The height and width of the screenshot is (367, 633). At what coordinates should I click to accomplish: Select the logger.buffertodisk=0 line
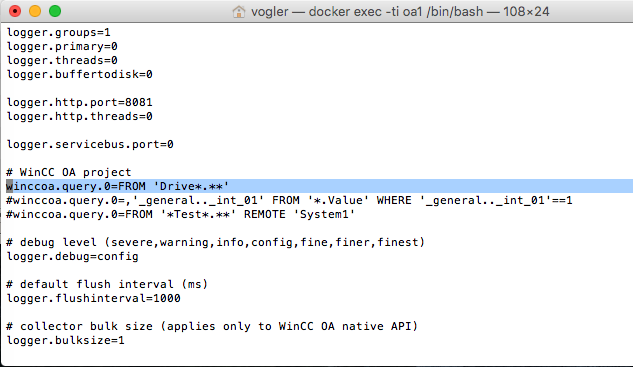tap(80, 74)
